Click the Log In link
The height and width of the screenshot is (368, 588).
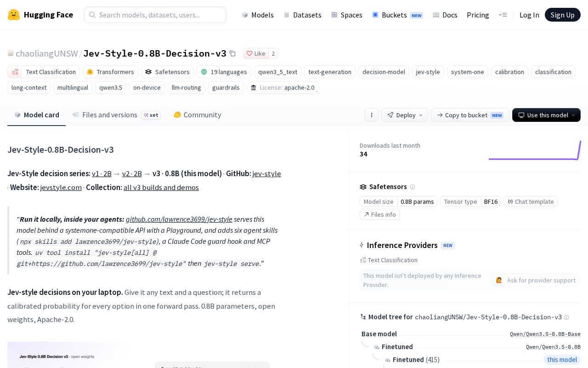coord(529,15)
